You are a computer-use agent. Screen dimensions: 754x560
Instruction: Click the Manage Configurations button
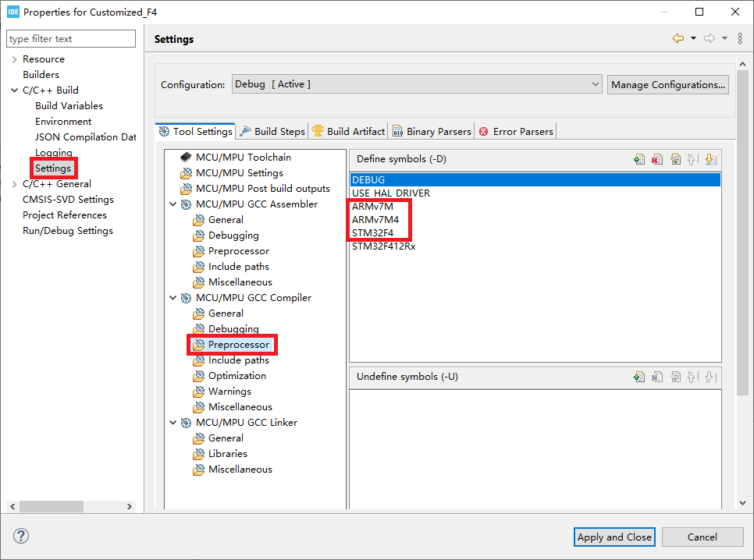point(668,84)
